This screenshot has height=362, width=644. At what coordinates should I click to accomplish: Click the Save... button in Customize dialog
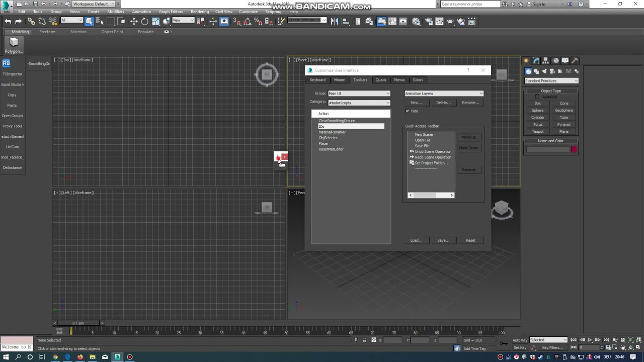pyautogui.click(x=443, y=240)
